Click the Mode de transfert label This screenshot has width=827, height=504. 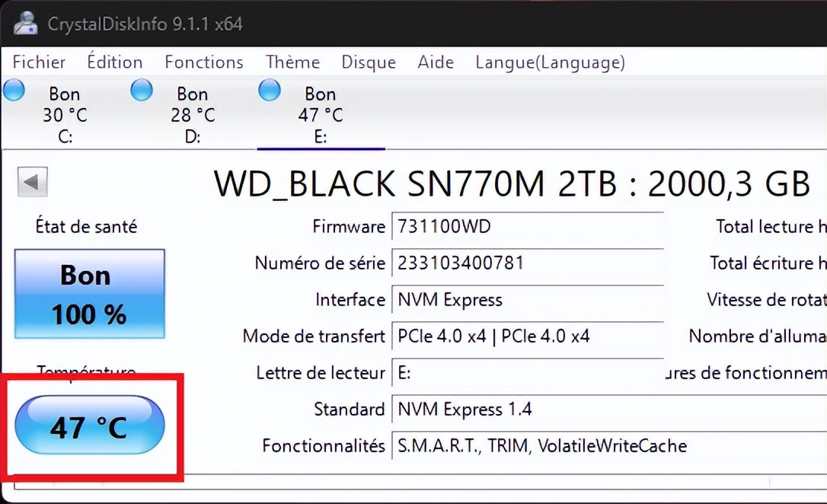click(314, 336)
